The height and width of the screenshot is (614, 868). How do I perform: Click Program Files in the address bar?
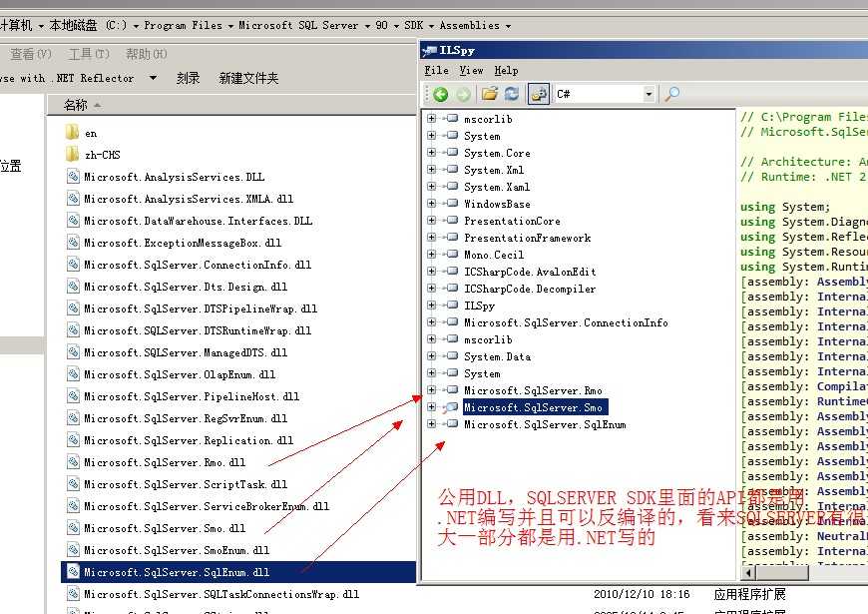tap(183, 26)
